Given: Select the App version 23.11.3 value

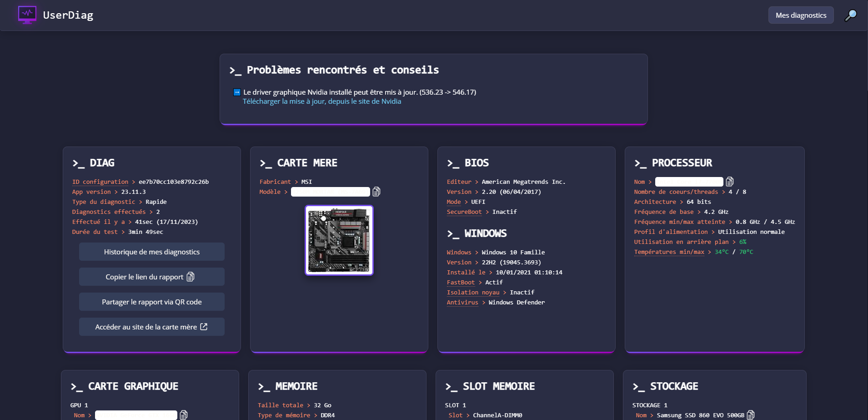Looking at the screenshot, I should click(133, 192).
